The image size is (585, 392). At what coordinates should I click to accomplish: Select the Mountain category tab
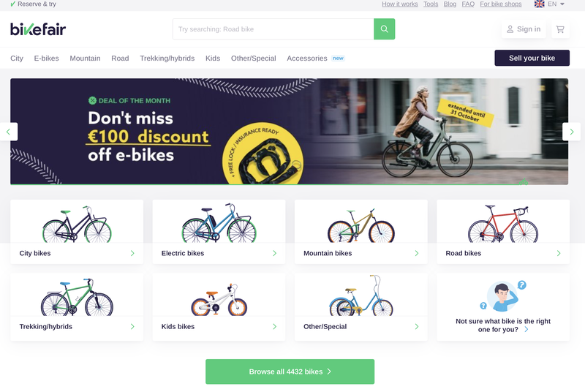85,59
